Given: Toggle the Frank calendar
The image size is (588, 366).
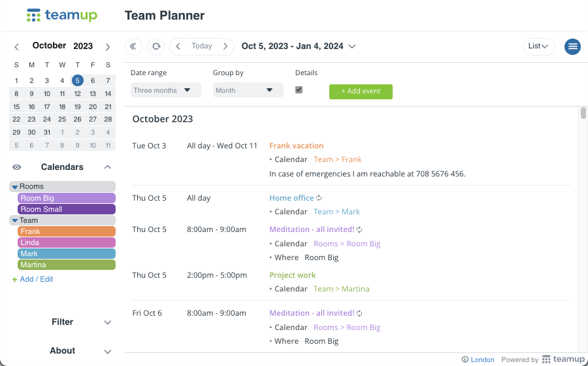Looking at the screenshot, I should point(67,231).
